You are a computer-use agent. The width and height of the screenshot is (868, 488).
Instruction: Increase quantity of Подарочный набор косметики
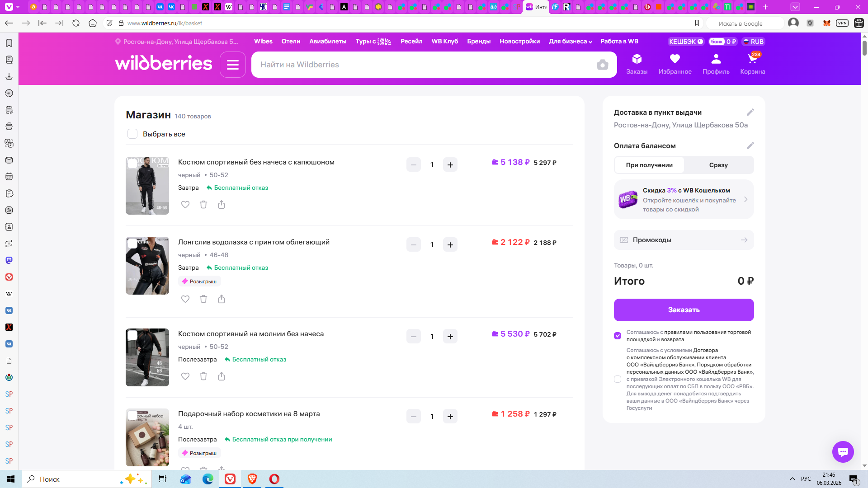click(x=450, y=416)
